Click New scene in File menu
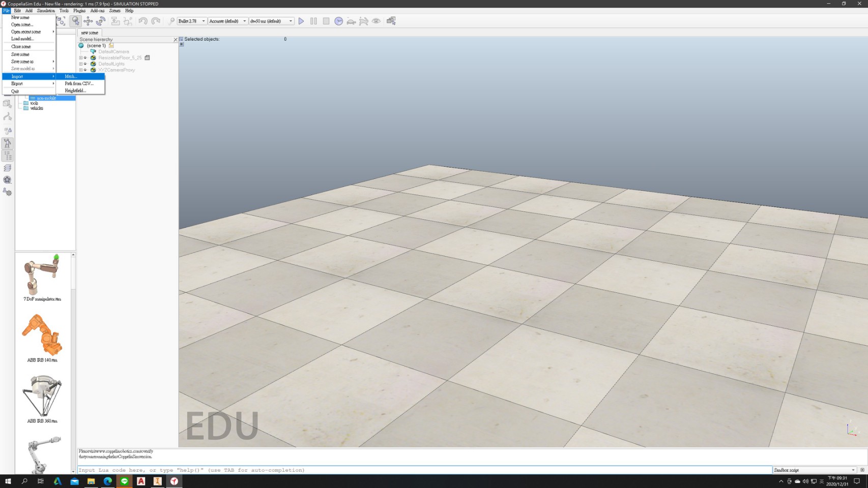 pos(30,17)
